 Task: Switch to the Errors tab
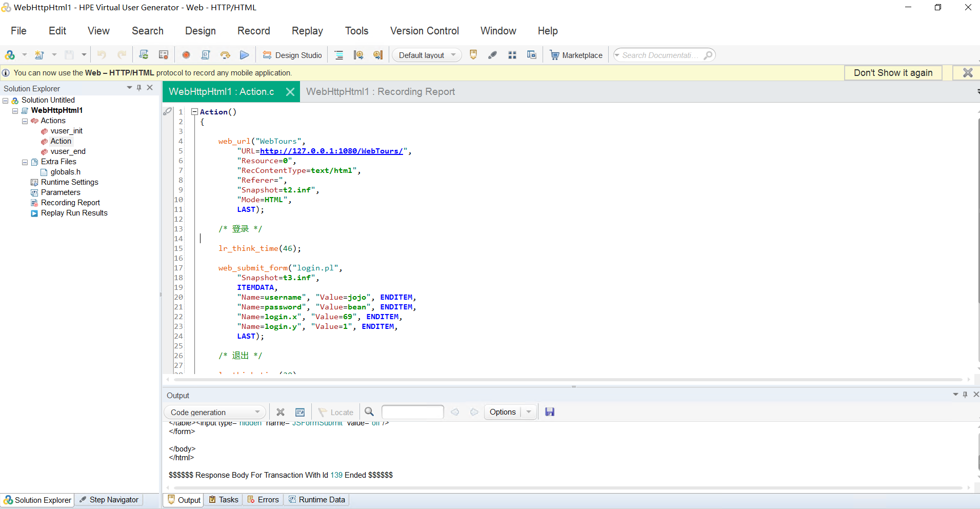pyautogui.click(x=264, y=500)
